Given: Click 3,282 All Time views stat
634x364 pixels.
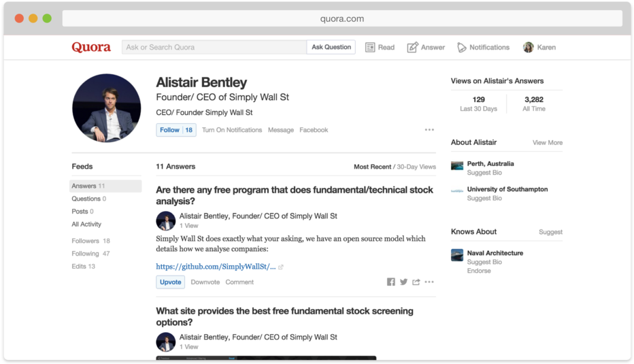Looking at the screenshot, I should pyautogui.click(x=534, y=103).
